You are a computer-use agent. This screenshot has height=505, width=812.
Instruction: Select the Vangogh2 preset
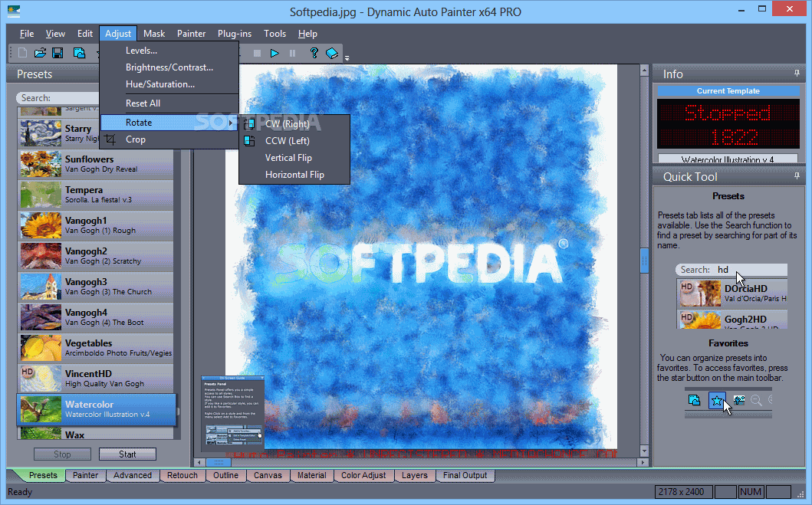point(97,256)
